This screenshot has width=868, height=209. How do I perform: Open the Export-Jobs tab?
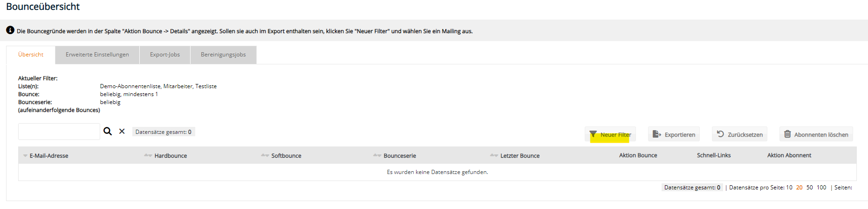[x=165, y=55]
